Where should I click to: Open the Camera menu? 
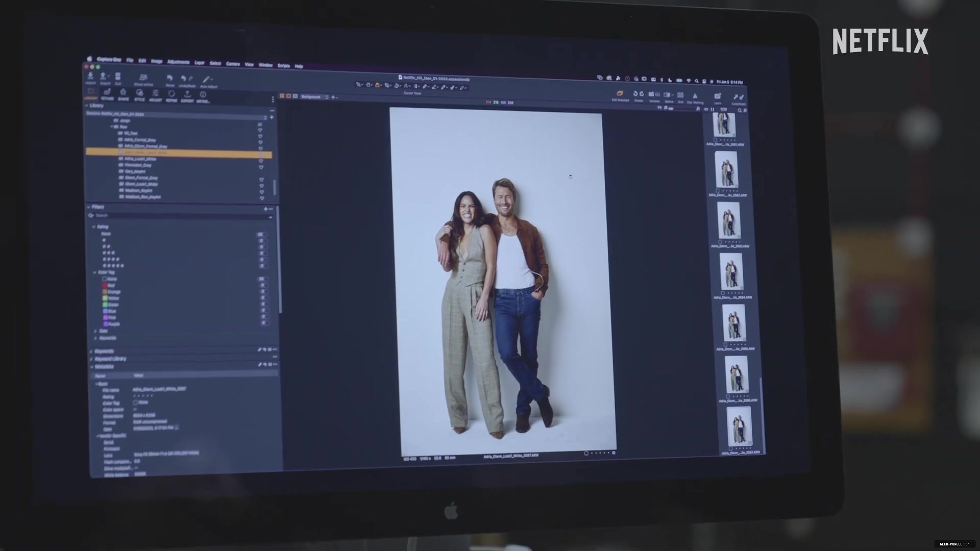click(233, 64)
